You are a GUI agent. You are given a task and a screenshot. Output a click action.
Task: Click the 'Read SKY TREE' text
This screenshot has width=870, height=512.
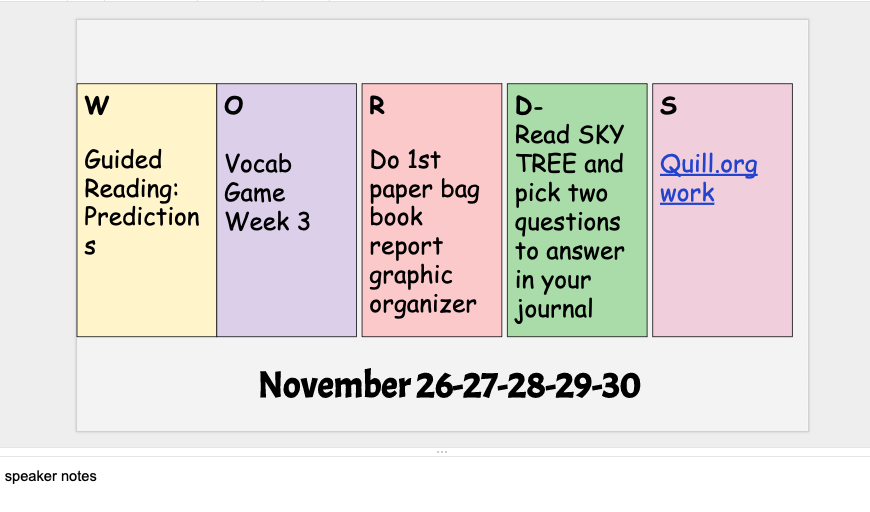[x=569, y=149]
